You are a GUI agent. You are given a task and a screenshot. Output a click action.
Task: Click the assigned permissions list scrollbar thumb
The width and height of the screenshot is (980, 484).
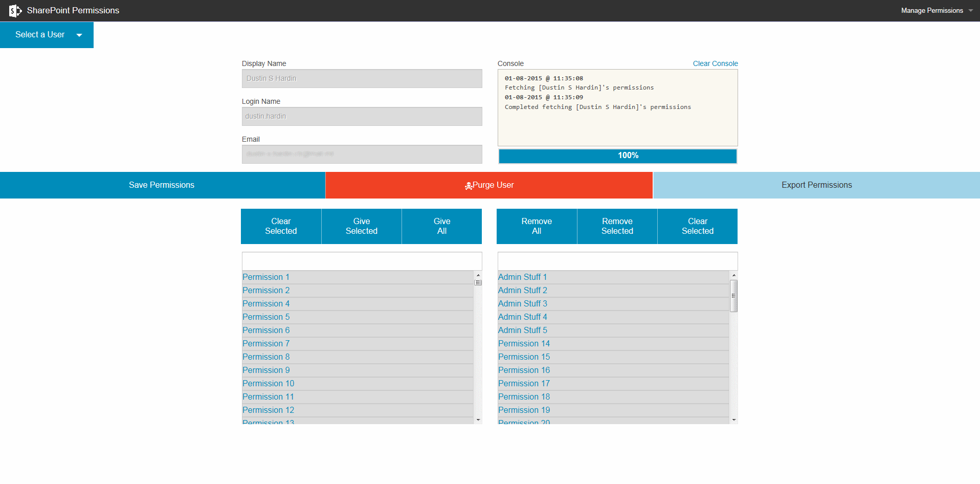(733, 296)
